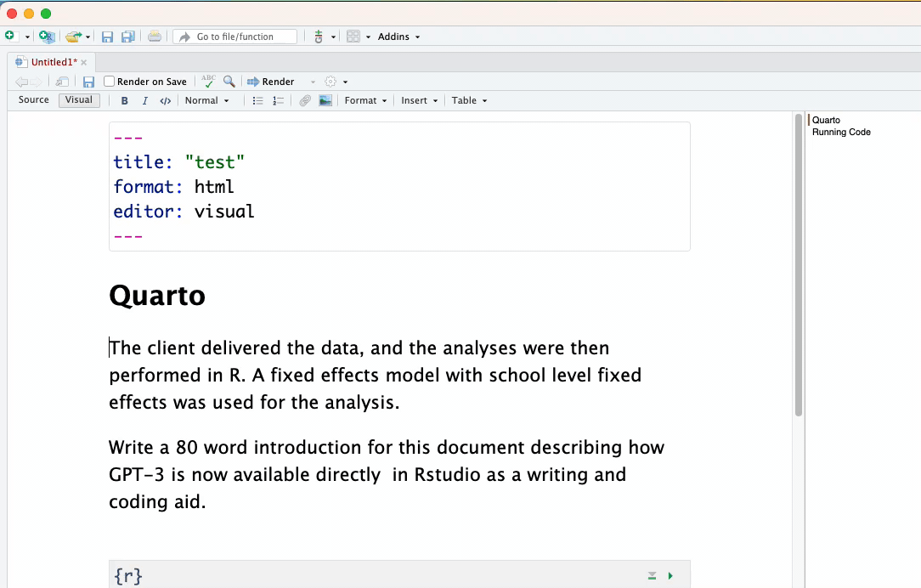Create a new R project

(47, 37)
